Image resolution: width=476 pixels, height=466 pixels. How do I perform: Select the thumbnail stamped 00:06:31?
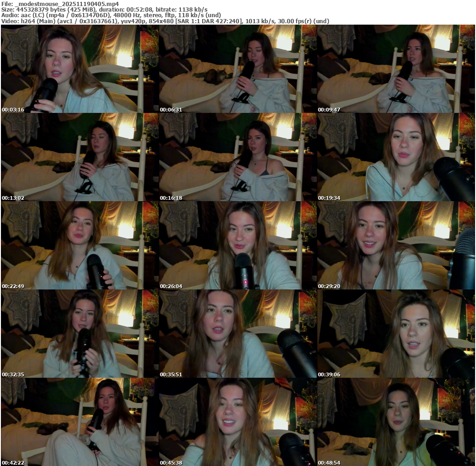(238, 69)
